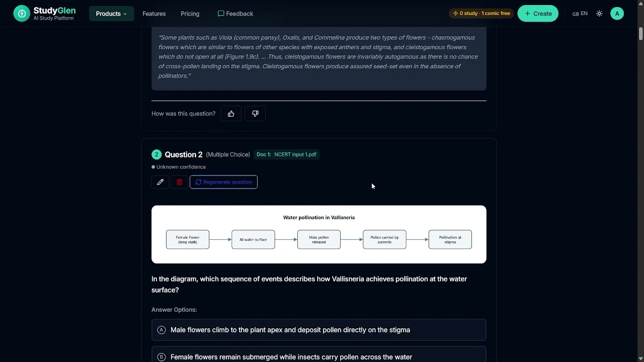Give thumbs up to the question
Screen dimensions: 644x362
coord(231,114)
